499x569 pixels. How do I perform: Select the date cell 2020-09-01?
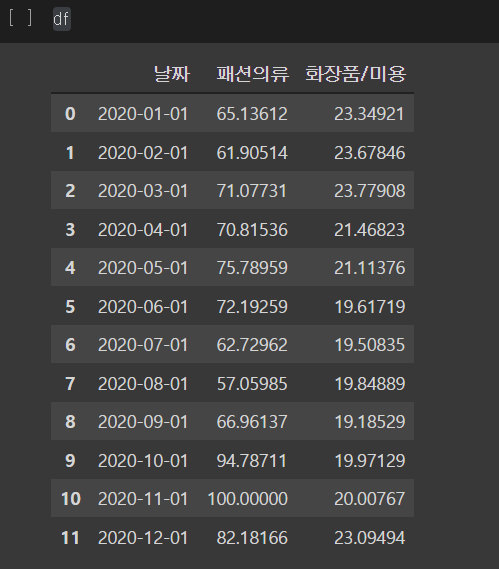point(143,422)
